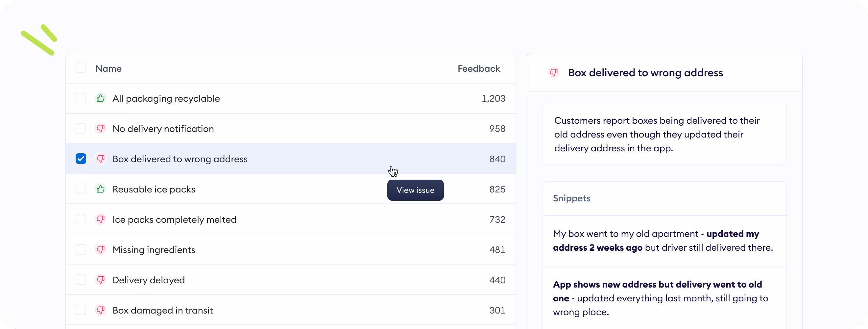Viewport: 868px width, 329px height.
Task: Click the 440 feedback count
Action: pos(497,280)
